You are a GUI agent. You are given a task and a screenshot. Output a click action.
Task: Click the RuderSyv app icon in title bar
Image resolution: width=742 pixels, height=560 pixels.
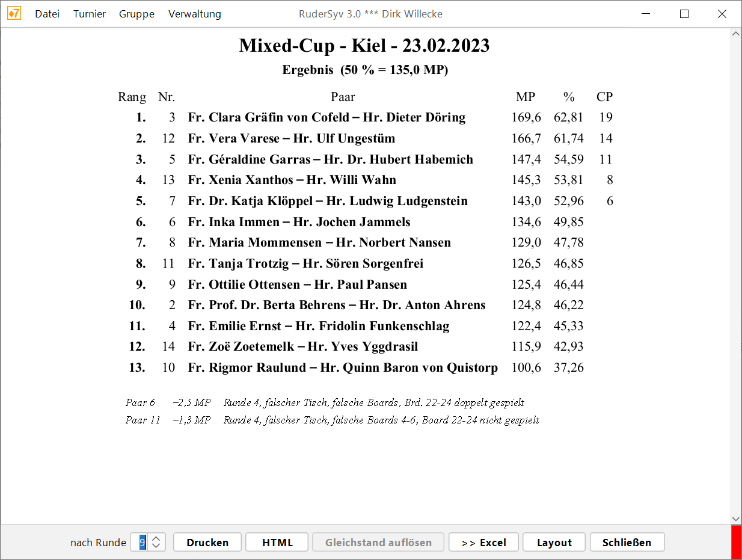[14, 14]
